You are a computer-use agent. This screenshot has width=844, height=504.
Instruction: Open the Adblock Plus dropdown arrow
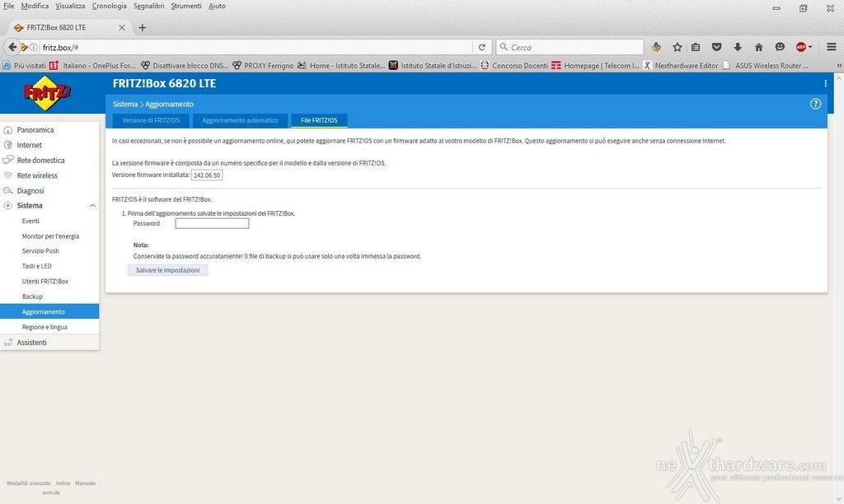810,47
